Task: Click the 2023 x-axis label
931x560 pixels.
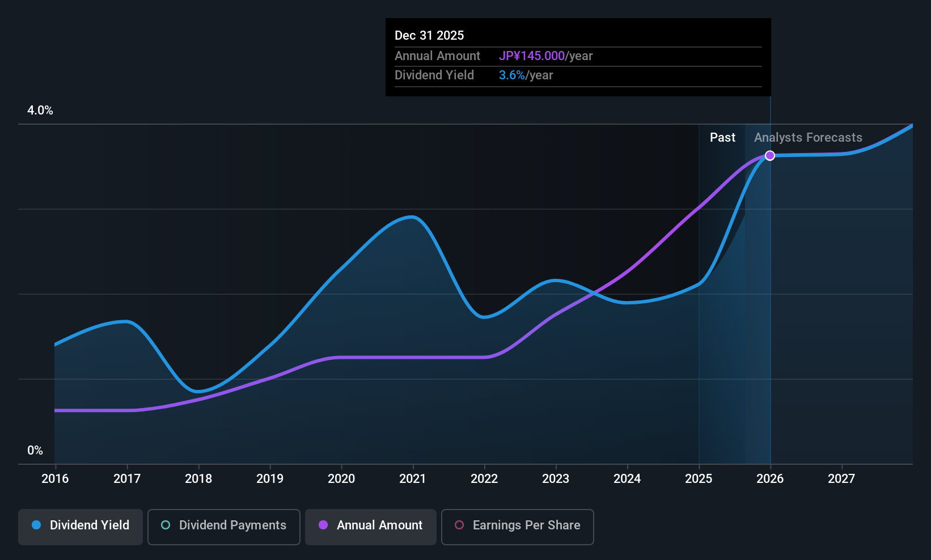Action: click(556, 478)
